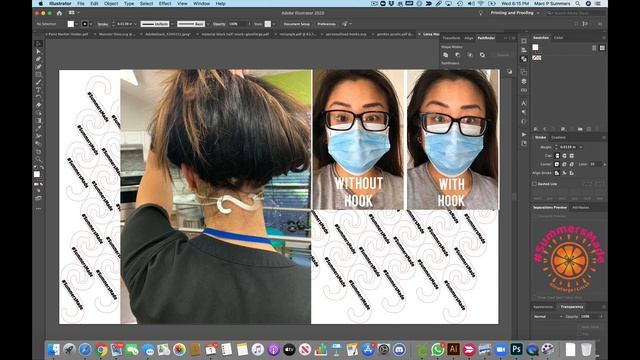Switch to the Transform panel tab

pos(451,38)
